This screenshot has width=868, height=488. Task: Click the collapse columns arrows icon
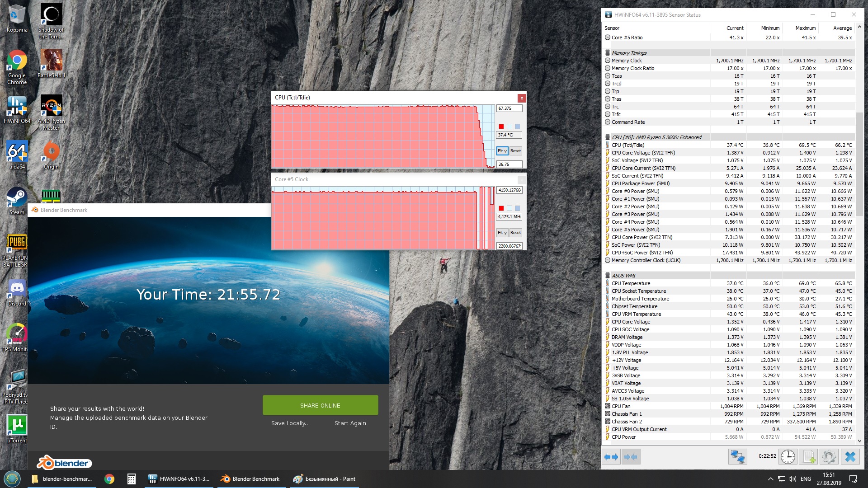click(631, 457)
